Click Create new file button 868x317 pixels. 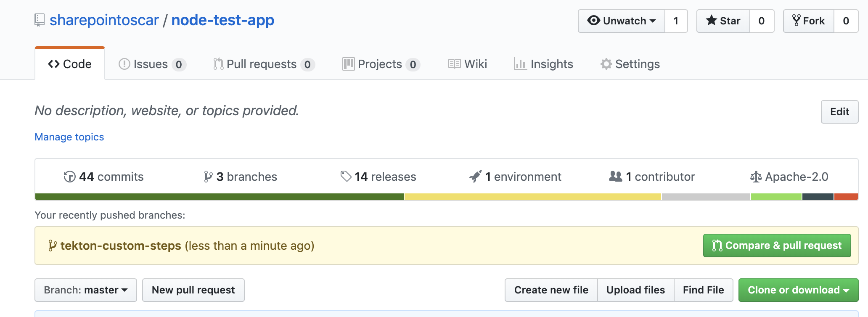coord(551,290)
